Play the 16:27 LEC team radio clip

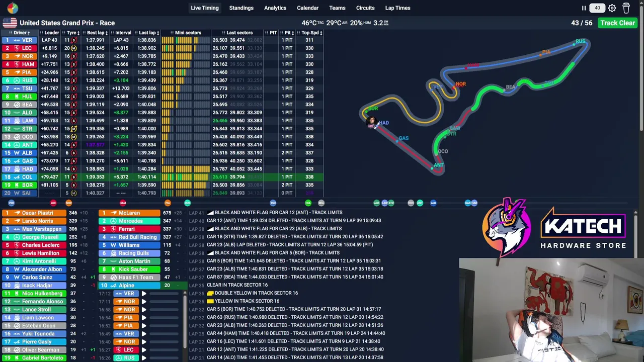pyautogui.click(x=144, y=350)
